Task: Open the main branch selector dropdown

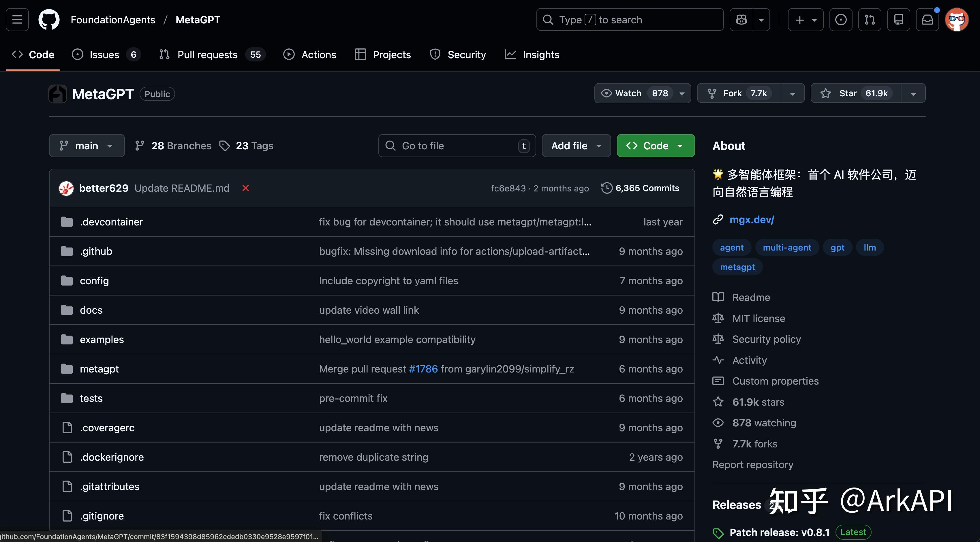Action: click(x=87, y=146)
